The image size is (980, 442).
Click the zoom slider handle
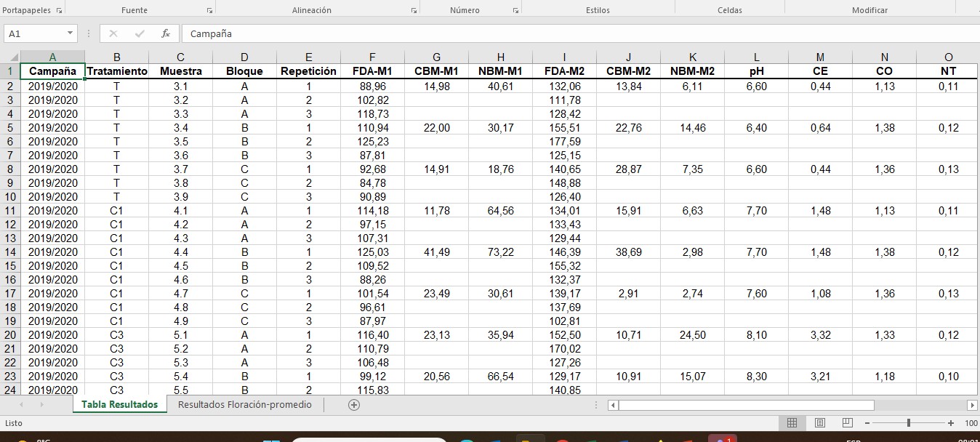(x=909, y=423)
